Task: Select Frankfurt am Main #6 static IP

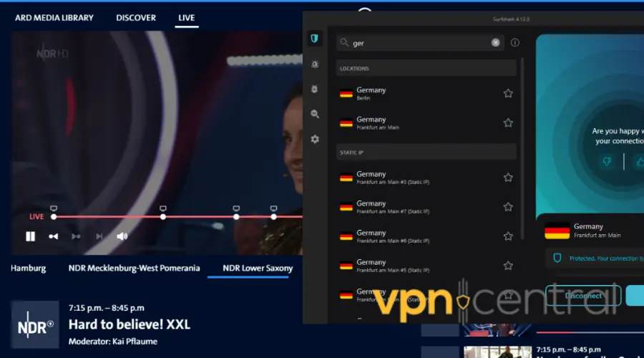Action: (x=426, y=236)
